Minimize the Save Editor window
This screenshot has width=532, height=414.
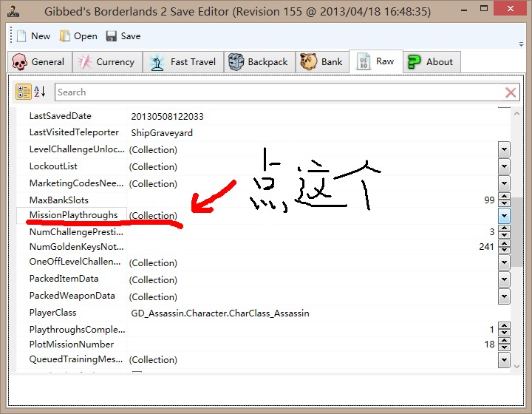click(x=465, y=10)
